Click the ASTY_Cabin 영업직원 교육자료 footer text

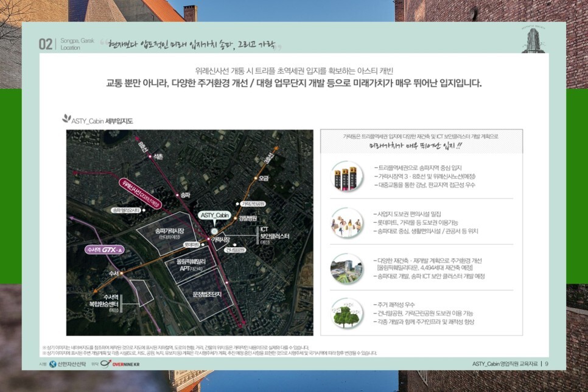505,364
